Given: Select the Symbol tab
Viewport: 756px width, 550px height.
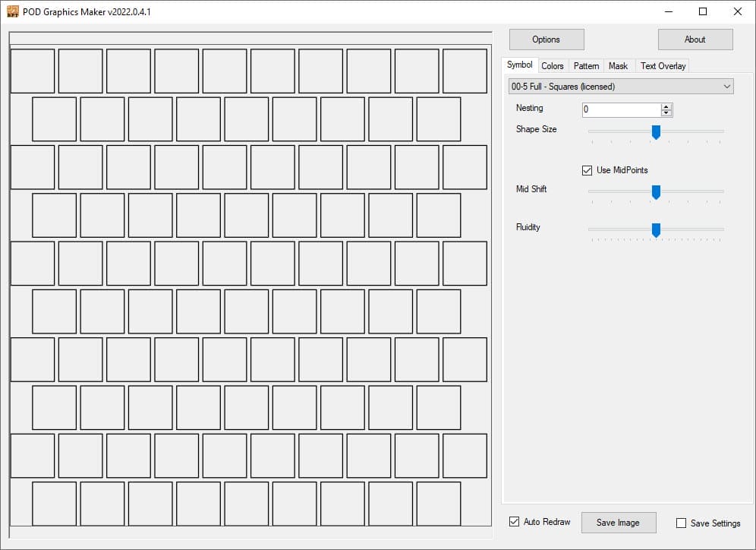Looking at the screenshot, I should click(x=520, y=65).
